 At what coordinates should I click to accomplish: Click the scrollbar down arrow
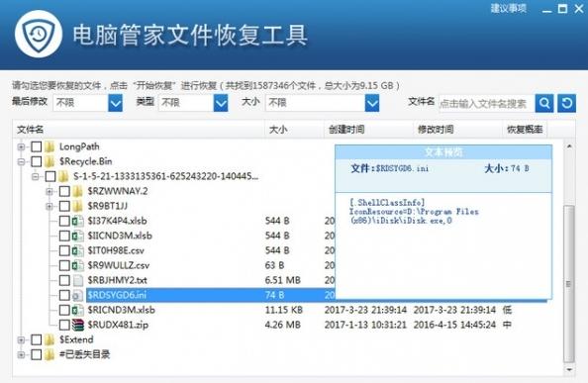tap(569, 369)
